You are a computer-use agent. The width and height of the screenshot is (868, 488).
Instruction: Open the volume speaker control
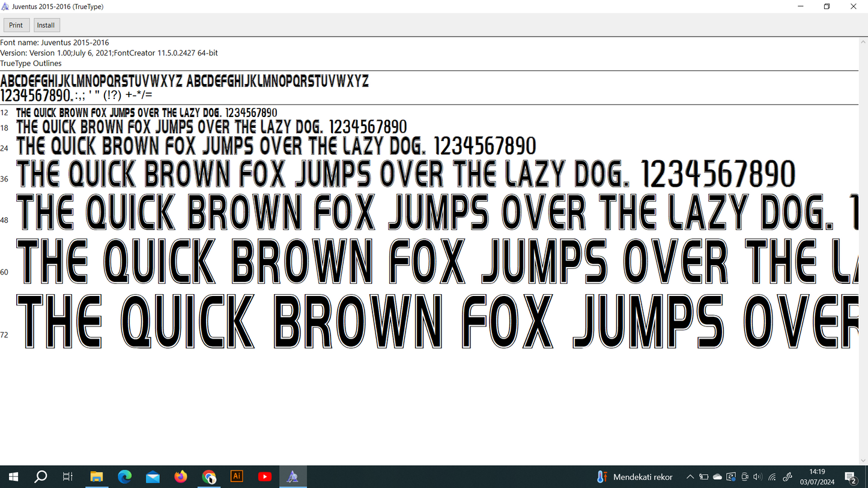point(757,477)
